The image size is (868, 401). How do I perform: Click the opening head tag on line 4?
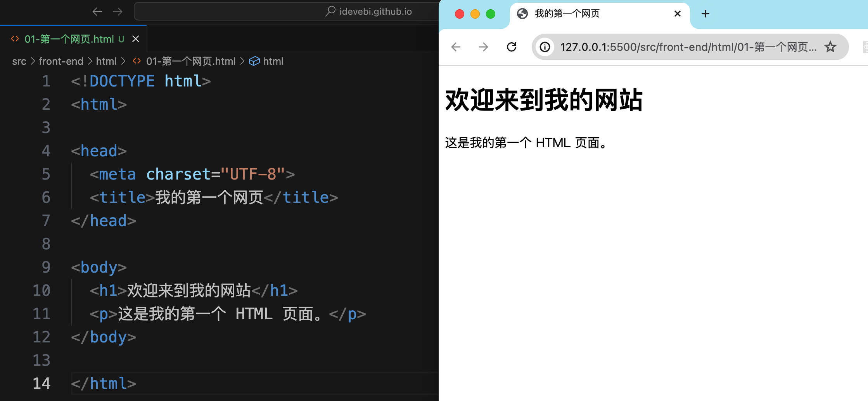point(99,151)
